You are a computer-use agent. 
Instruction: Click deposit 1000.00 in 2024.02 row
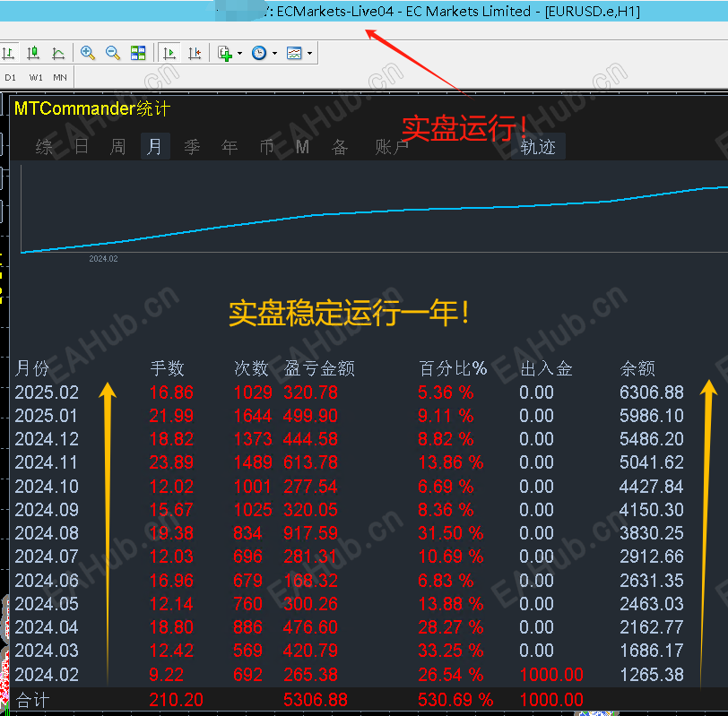click(551, 675)
